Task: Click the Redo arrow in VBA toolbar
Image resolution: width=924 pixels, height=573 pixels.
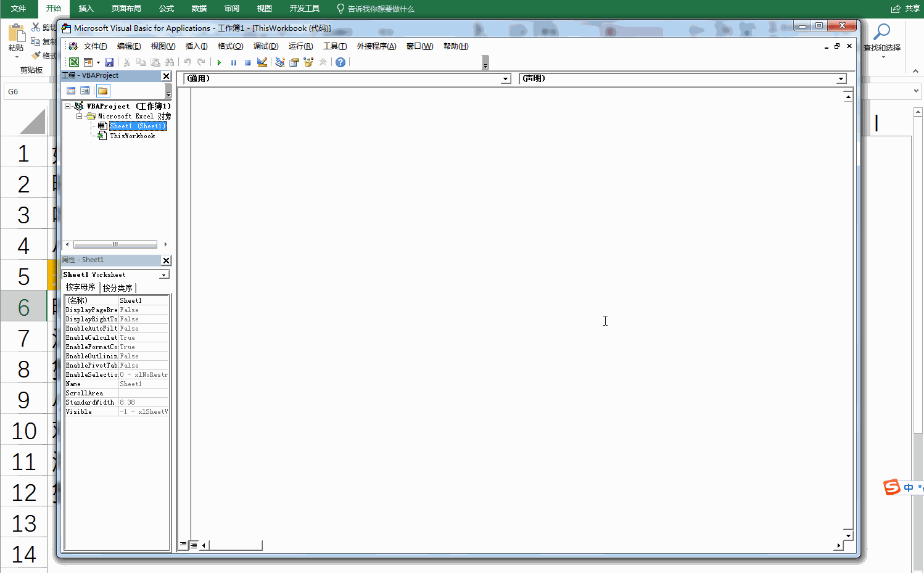Action: pos(201,62)
